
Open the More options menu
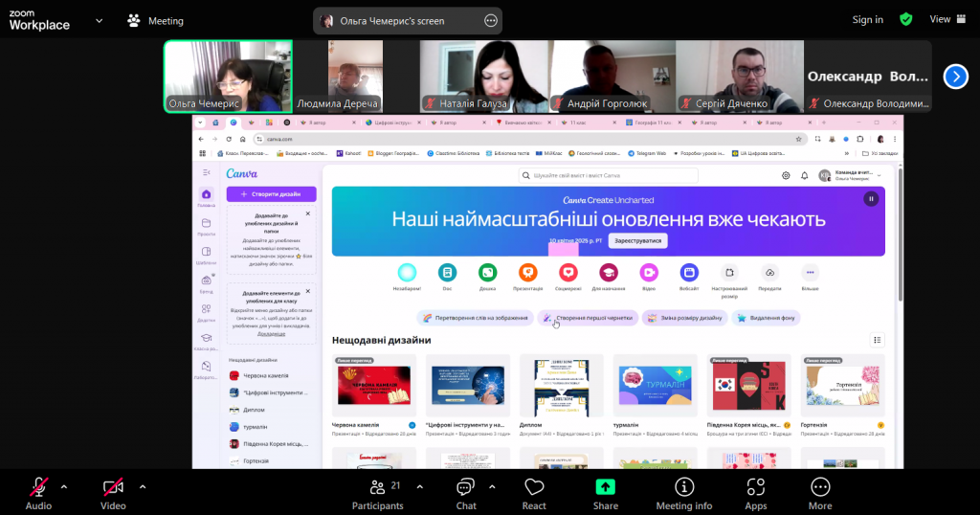click(x=820, y=494)
